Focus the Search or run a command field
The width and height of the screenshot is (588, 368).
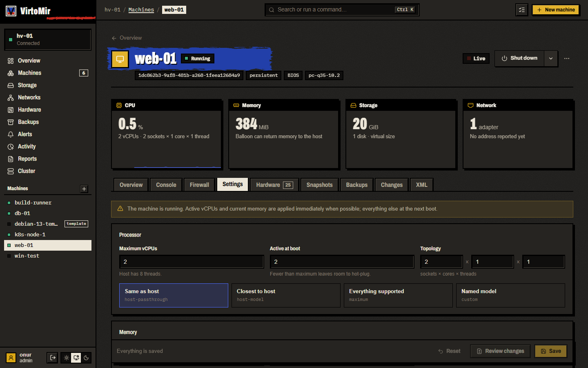tap(342, 10)
